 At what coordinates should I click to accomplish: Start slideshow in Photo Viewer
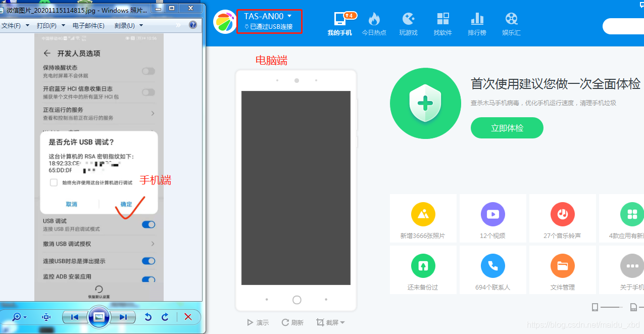coord(99,317)
